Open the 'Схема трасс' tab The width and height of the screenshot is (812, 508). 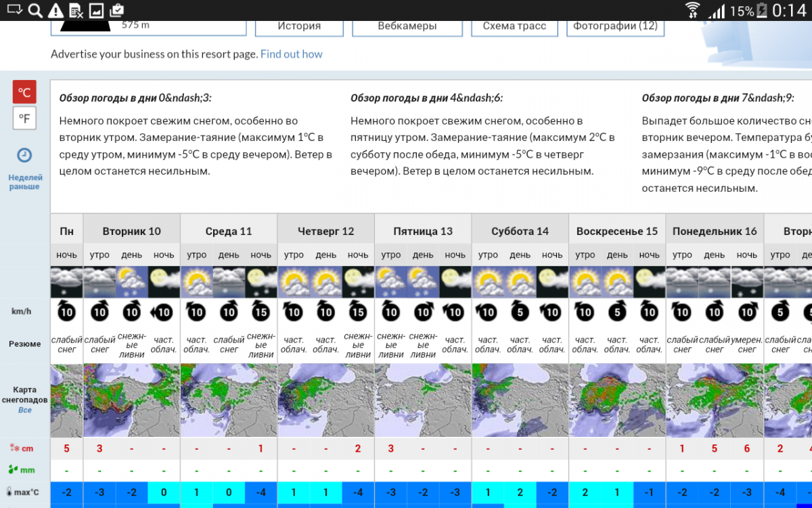(514, 26)
